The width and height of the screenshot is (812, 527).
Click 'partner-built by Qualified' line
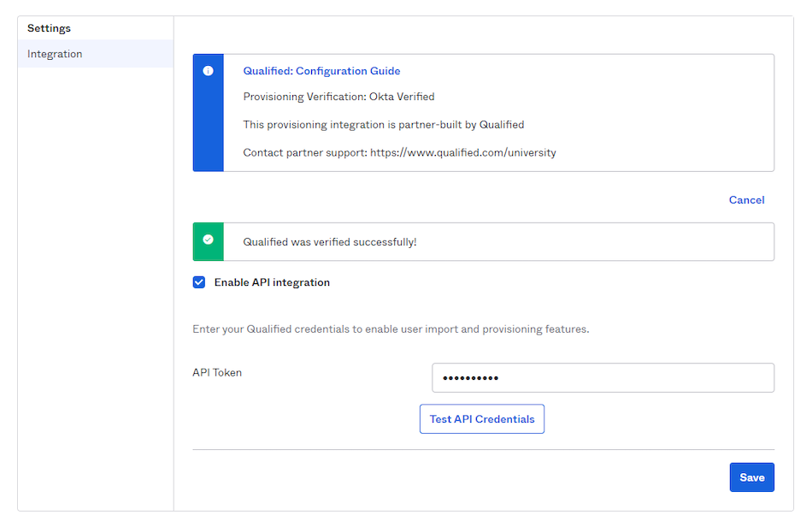(x=384, y=125)
